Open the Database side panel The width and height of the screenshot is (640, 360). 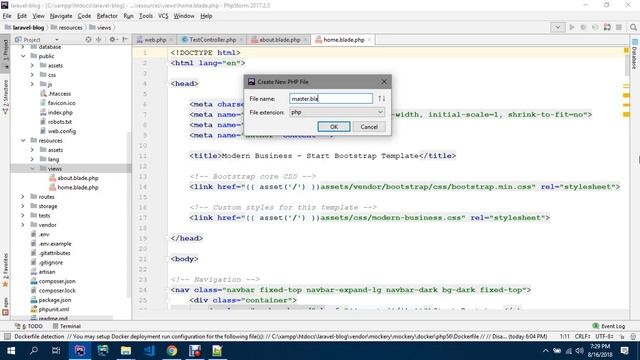coord(634,55)
